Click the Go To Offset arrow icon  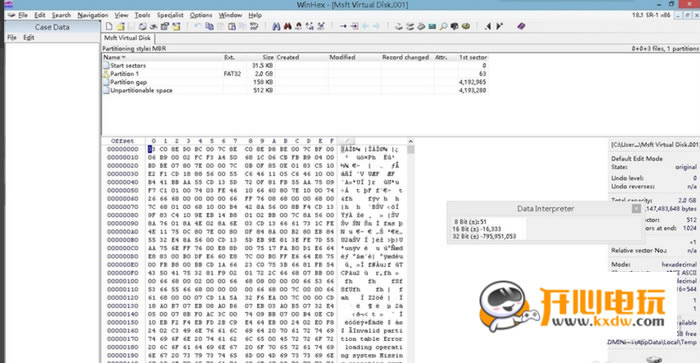[x=343, y=27]
